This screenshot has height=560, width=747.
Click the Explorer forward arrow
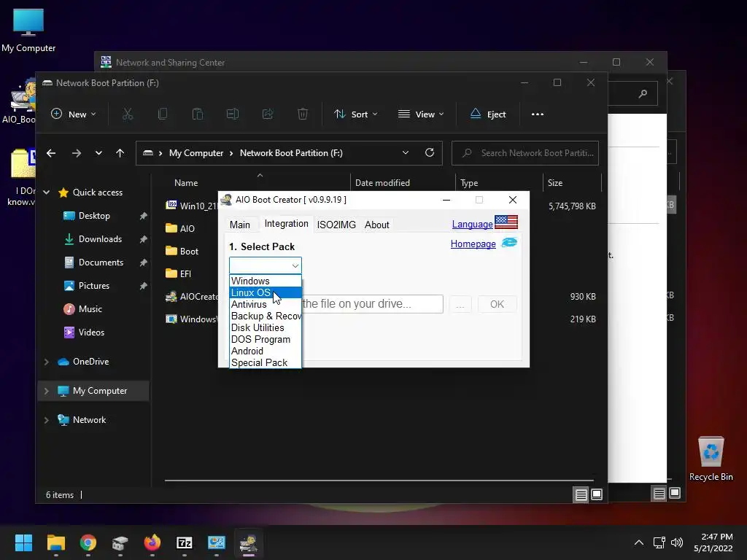[x=76, y=153]
